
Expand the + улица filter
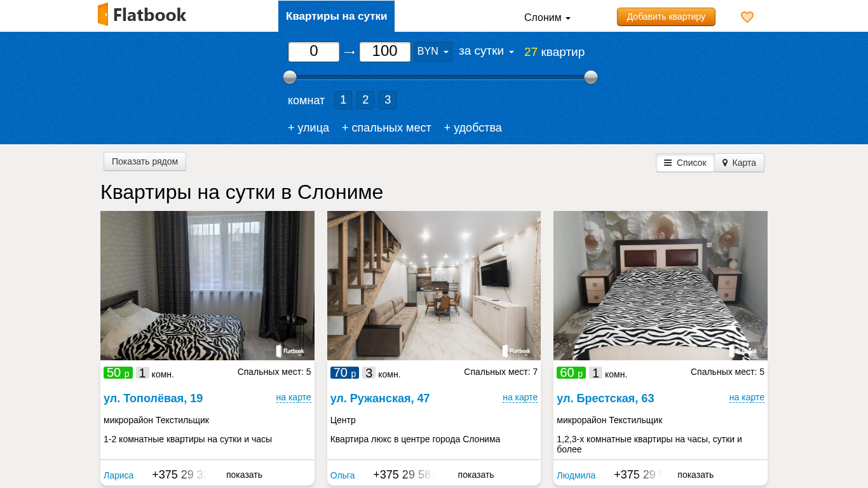[308, 128]
